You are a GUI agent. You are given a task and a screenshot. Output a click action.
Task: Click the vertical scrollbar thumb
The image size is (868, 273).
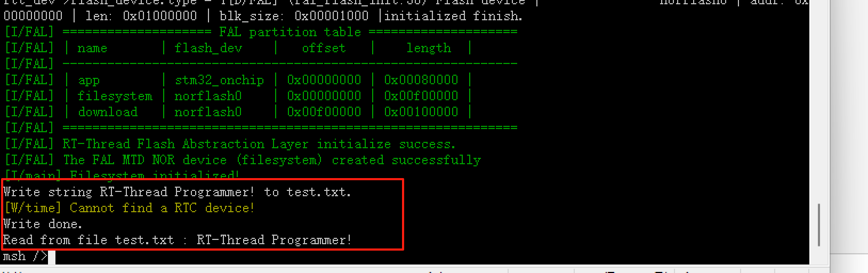click(x=819, y=224)
